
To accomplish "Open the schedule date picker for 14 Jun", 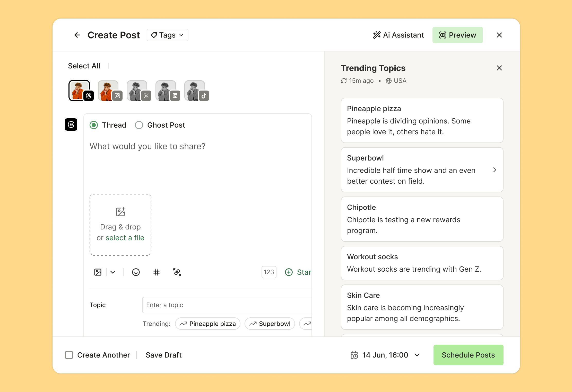I will click(385, 355).
